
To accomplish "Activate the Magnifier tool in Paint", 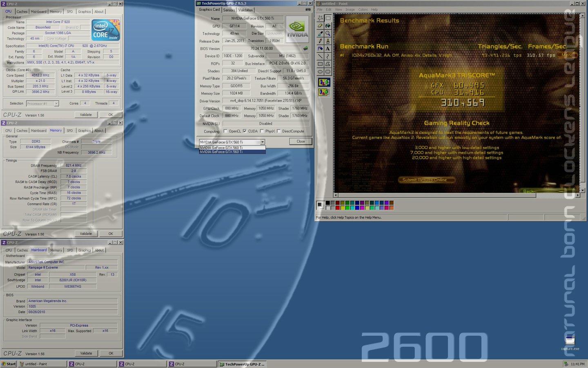I will (328, 34).
